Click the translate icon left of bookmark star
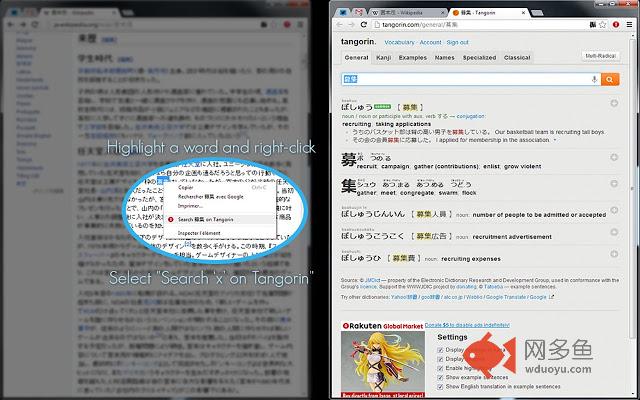The width and height of the screenshot is (640, 400). pos(593,25)
